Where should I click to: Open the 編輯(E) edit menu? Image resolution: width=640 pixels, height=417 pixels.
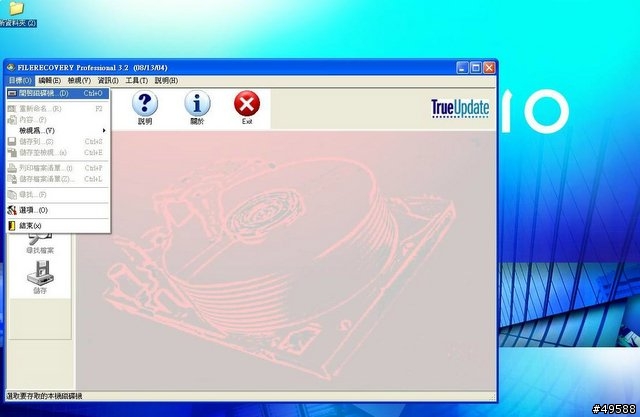click(x=49, y=80)
